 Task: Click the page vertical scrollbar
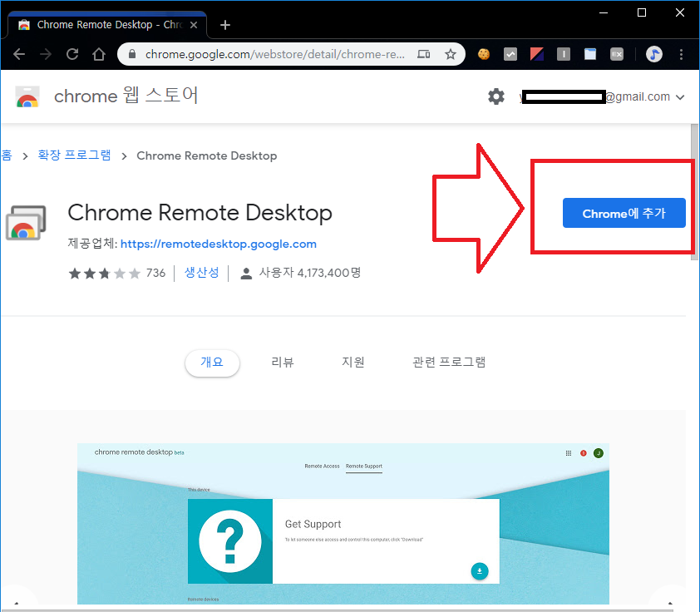click(x=695, y=192)
